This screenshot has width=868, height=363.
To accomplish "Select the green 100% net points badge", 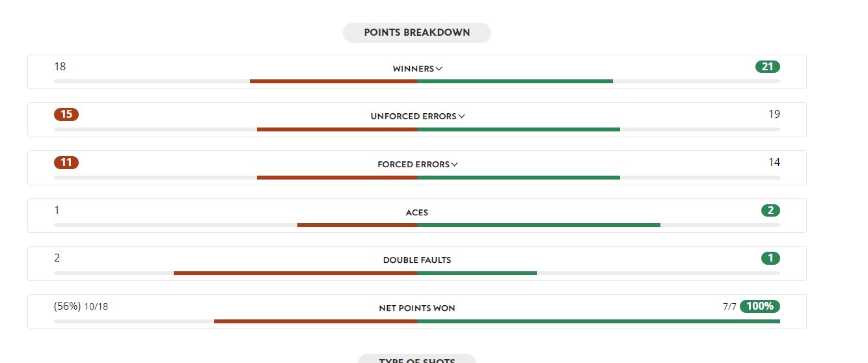I will click(759, 306).
